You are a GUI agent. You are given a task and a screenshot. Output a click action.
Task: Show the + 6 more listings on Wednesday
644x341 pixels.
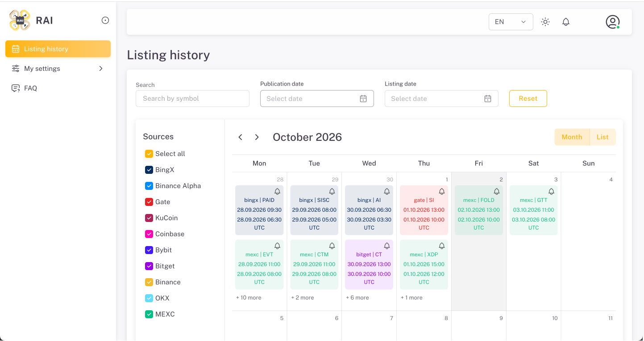coord(357,298)
